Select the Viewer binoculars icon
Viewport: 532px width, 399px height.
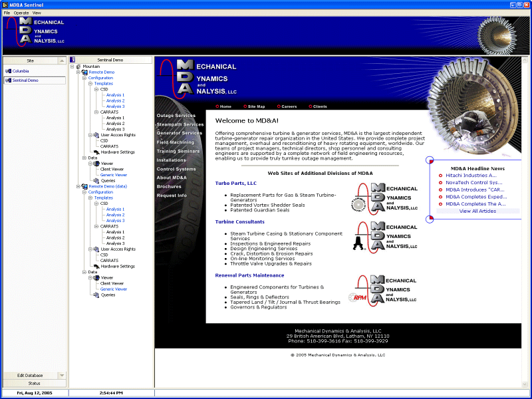point(96,164)
